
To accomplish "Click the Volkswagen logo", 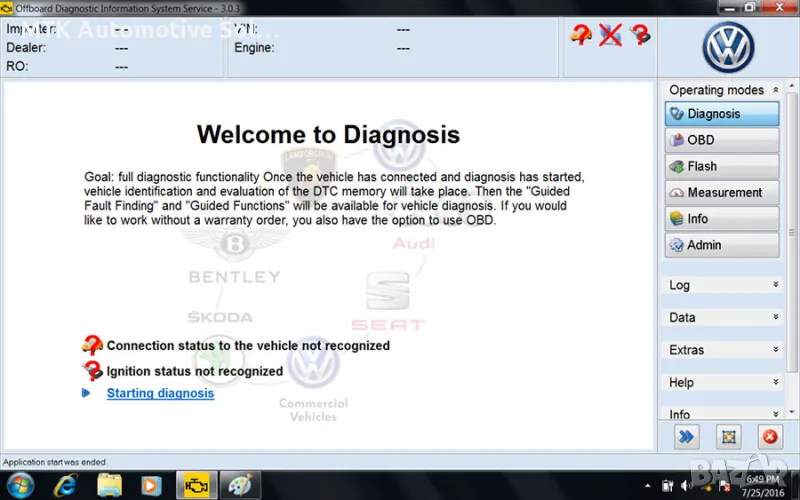I will click(727, 47).
